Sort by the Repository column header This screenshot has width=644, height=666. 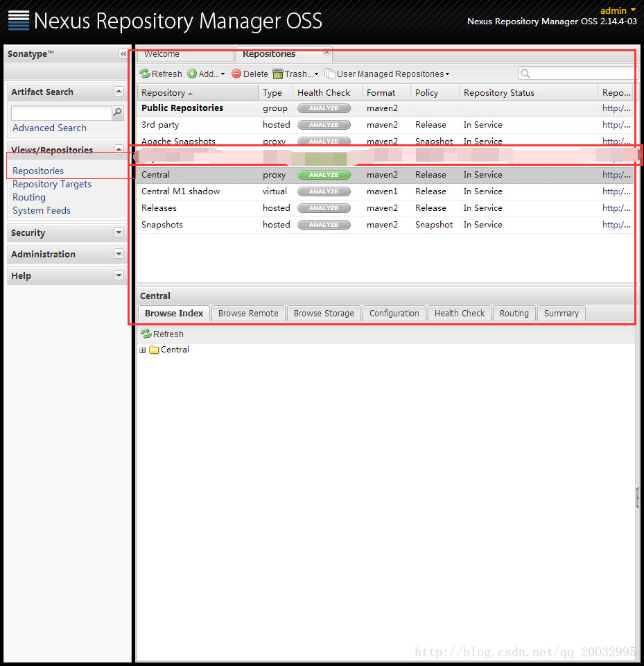(198, 92)
